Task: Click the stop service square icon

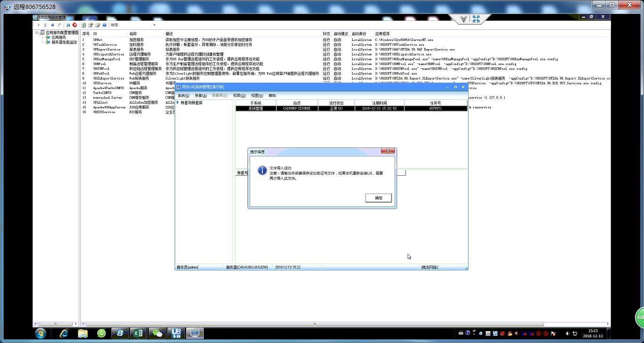Action: pyautogui.click(x=52, y=25)
